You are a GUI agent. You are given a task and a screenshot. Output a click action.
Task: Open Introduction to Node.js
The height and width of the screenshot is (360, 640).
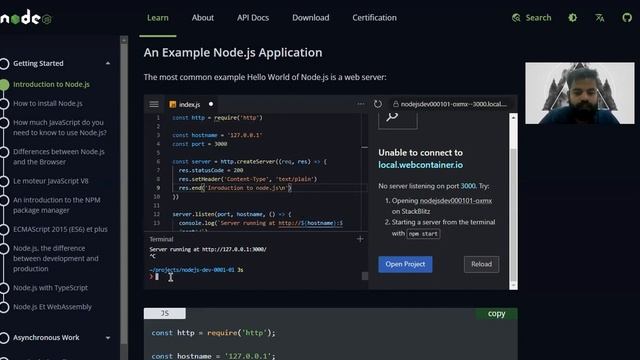click(x=51, y=84)
